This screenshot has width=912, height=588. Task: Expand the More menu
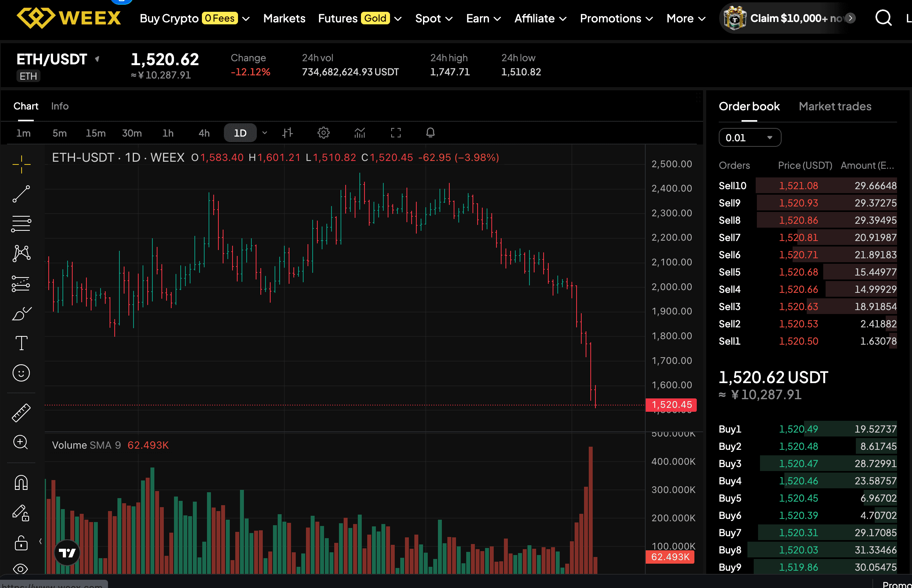point(686,18)
